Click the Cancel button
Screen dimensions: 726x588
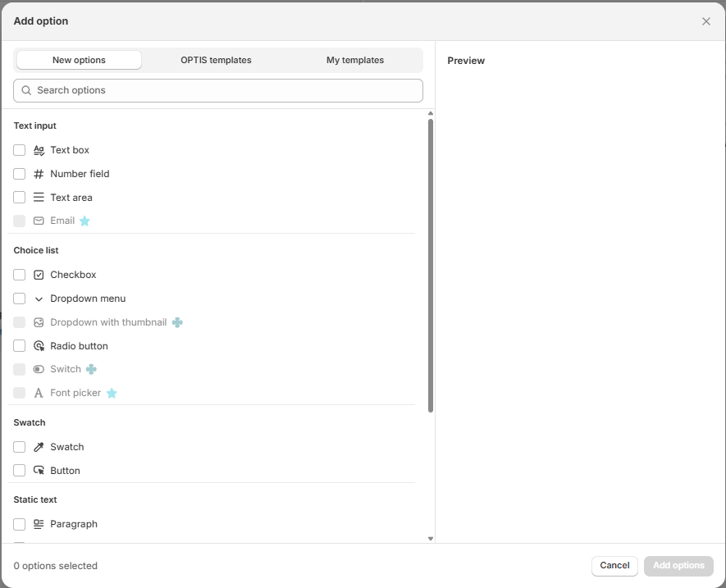click(614, 566)
